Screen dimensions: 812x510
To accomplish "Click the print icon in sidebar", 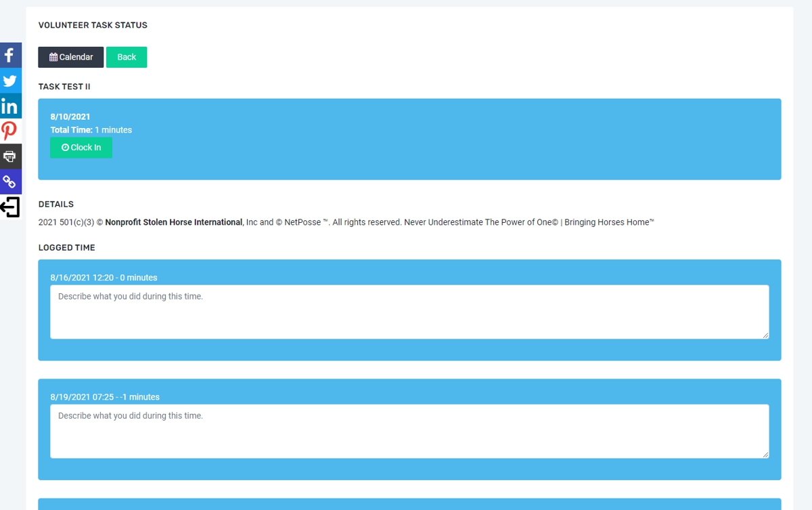I will click(x=10, y=156).
